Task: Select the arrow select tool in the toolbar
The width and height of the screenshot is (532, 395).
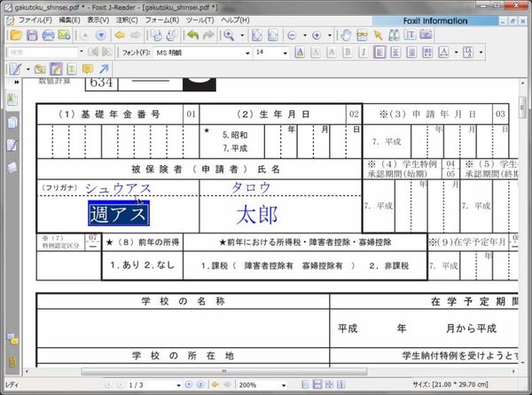Action: click(378, 35)
